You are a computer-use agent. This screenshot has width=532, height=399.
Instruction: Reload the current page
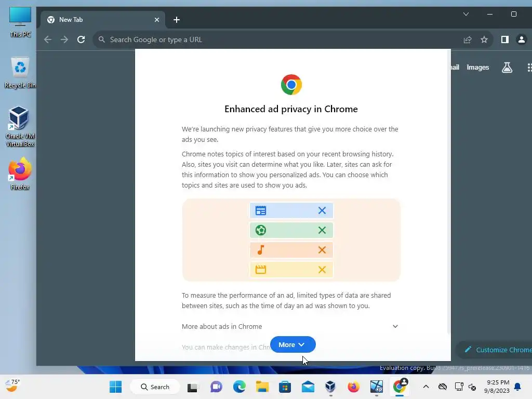[81, 39]
